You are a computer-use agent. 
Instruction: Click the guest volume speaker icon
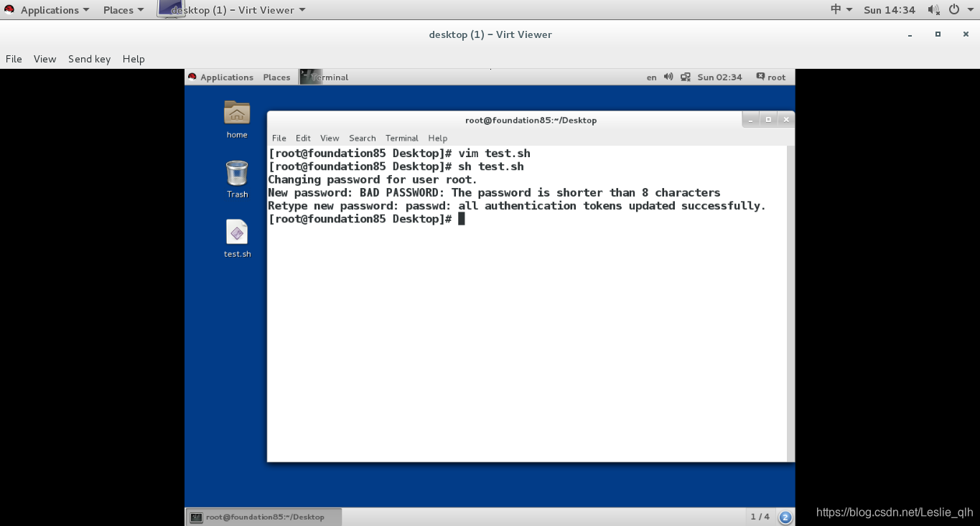tap(668, 77)
